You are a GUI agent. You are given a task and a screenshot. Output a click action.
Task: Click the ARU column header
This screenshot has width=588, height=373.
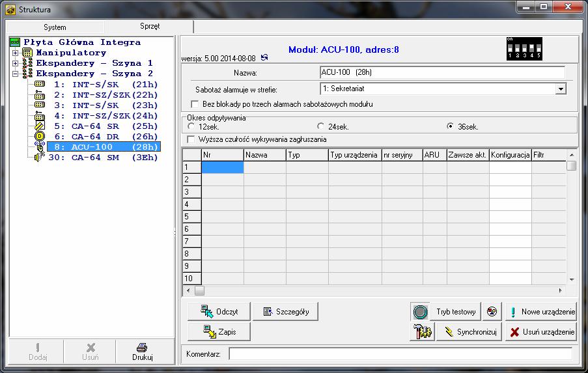pyautogui.click(x=434, y=155)
